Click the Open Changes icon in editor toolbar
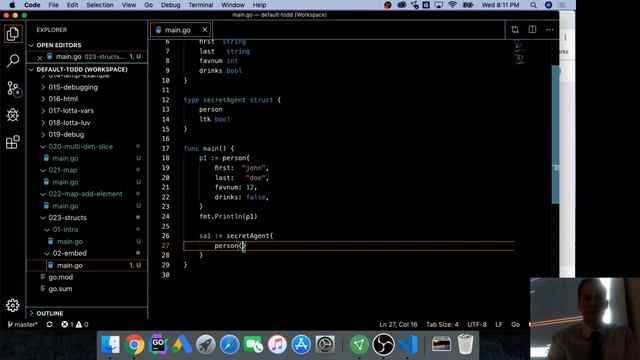 click(515, 29)
